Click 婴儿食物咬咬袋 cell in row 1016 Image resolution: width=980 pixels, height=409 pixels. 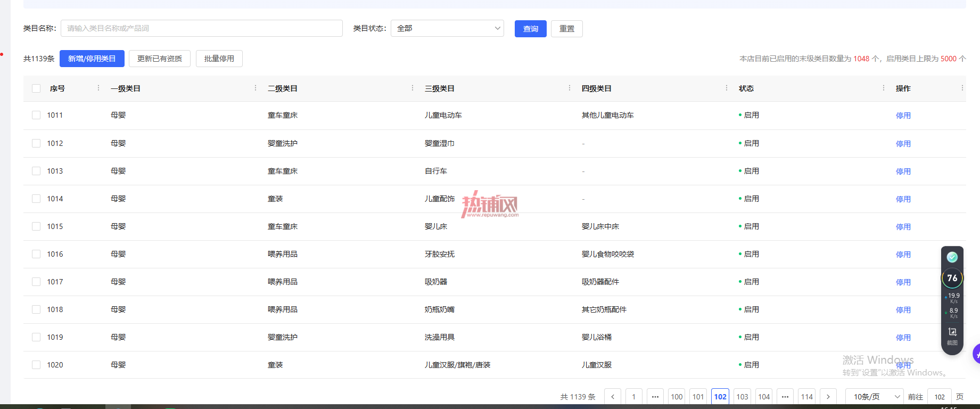tap(608, 254)
